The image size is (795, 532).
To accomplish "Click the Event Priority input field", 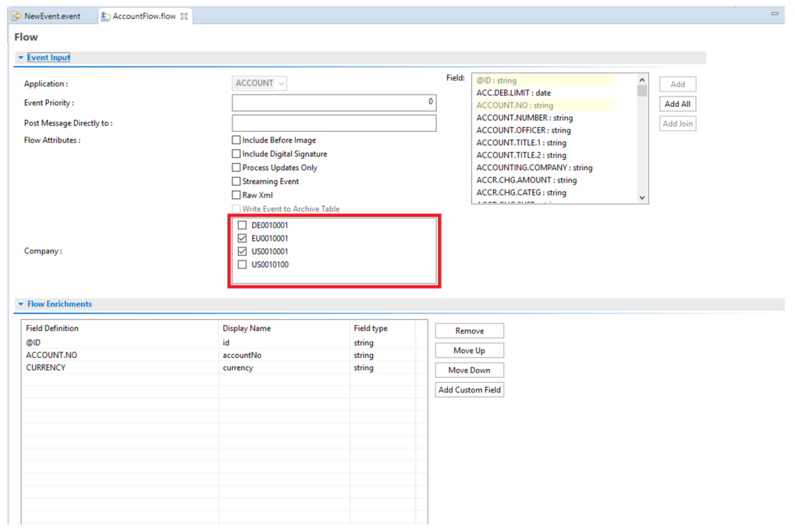I will [x=334, y=103].
